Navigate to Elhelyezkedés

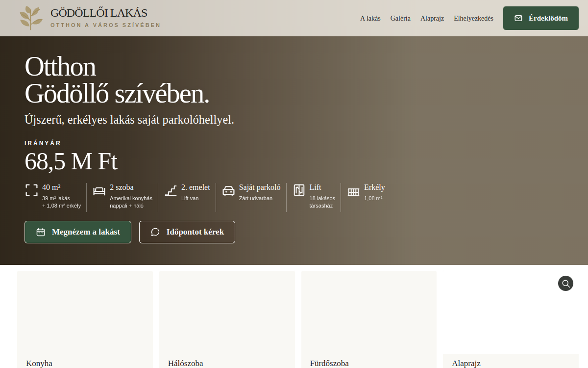point(473,18)
